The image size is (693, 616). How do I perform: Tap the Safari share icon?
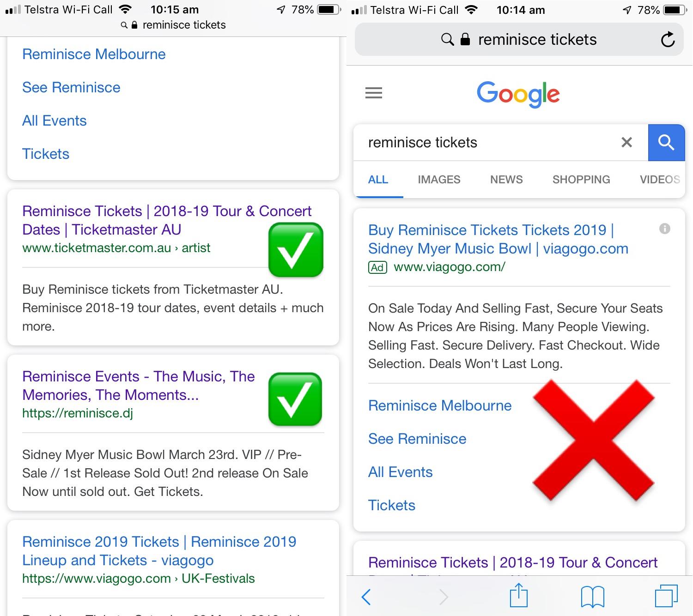click(x=518, y=596)
